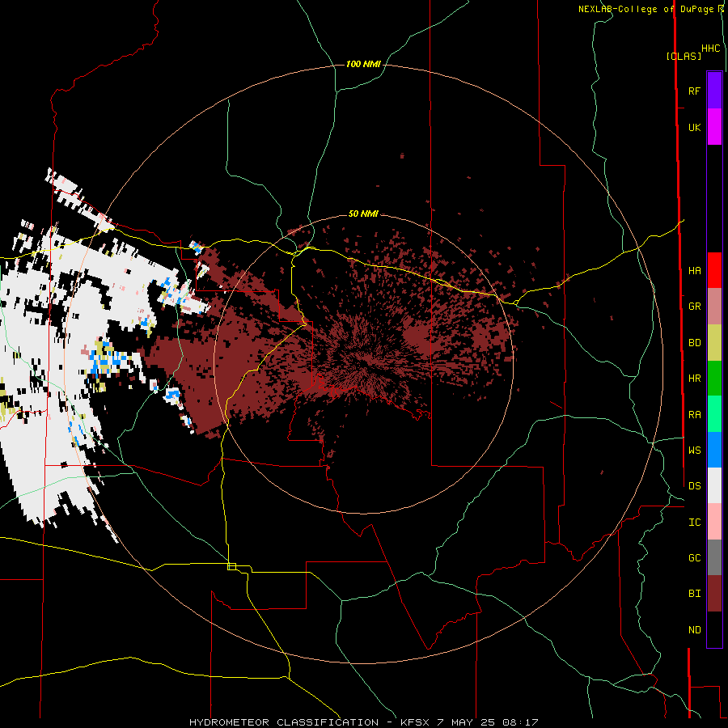Click the HYDROMETEOR CLASSIFICATION title text
Image resolution: width=728 pixels, height=728 pixels.
(284, 722)
